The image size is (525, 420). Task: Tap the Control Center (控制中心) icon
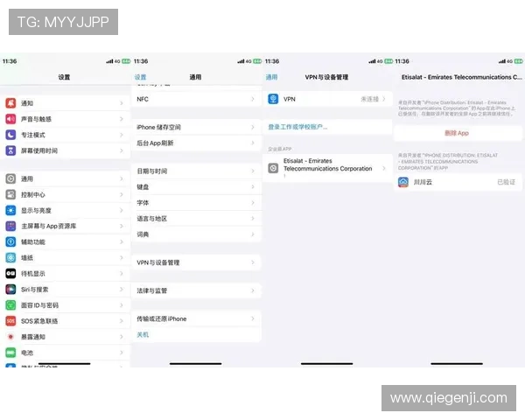coord(10,194)
